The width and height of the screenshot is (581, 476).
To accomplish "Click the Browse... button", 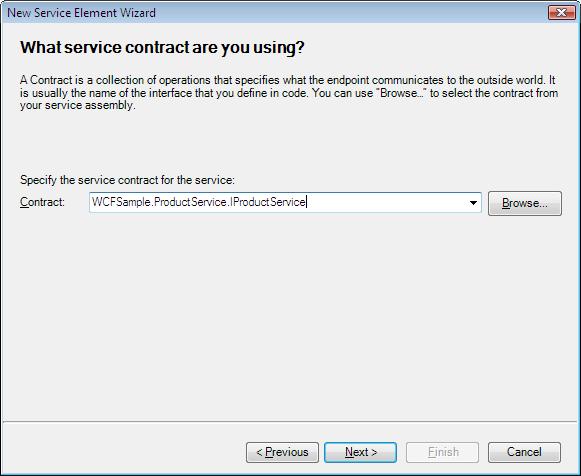I will click(525, 203).
